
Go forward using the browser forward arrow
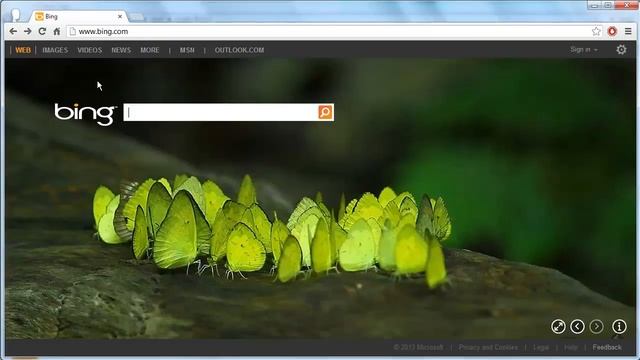point(27,31)
